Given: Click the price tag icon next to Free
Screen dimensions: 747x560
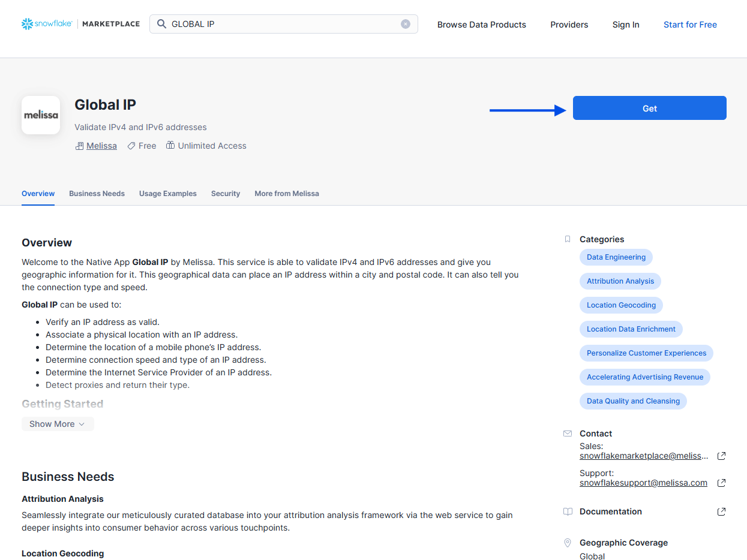Looking at the screenshot, I should coord(131,146).
